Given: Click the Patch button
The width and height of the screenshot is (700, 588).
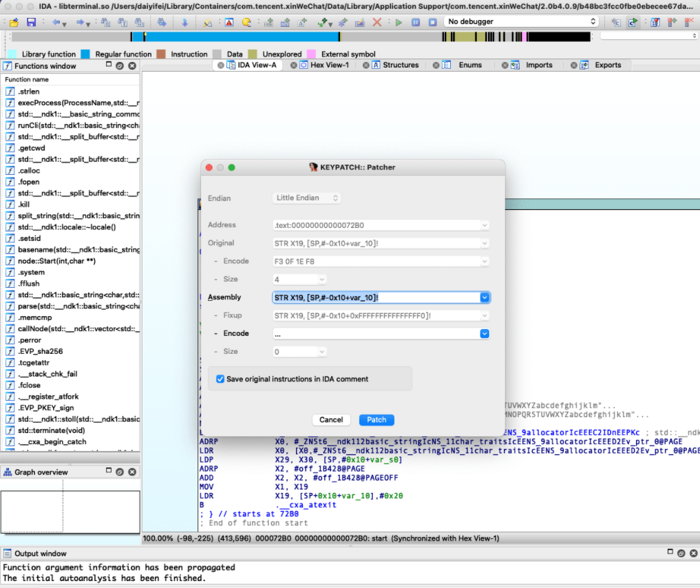Looking at the screenshot, I should (x=376, y=420).
